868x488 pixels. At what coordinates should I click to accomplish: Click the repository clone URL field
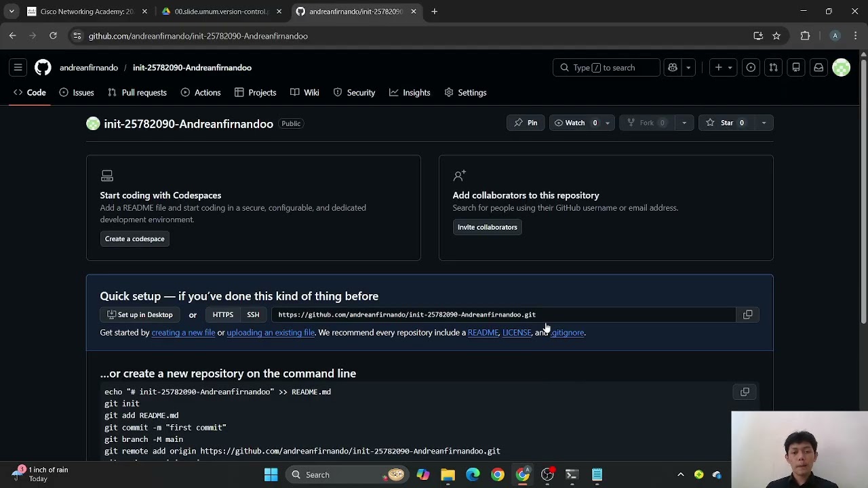click(503, 314)
